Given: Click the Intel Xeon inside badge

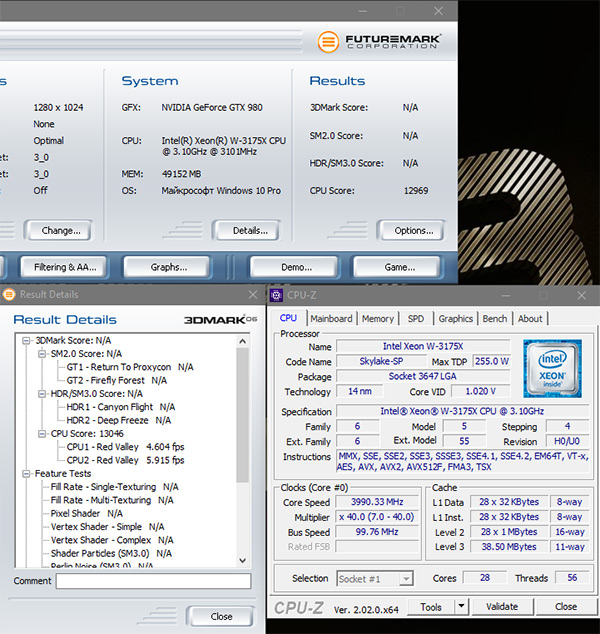Looking at the screenshot, I should tap(552, 368).
